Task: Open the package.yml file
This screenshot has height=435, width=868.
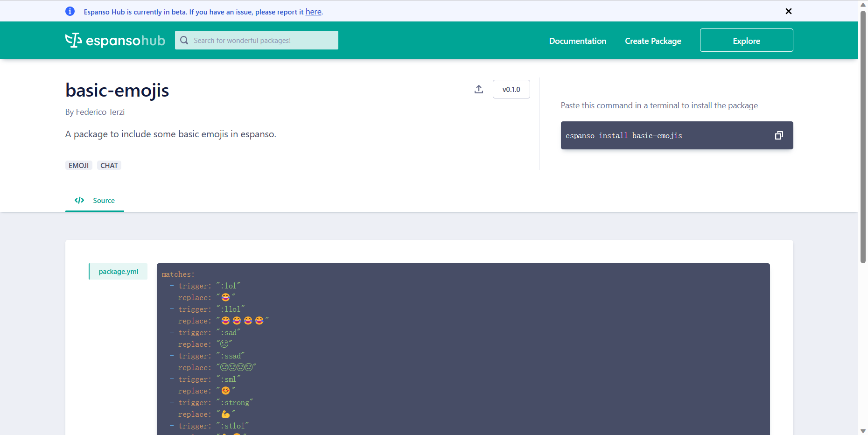Action: coord(118,272)
